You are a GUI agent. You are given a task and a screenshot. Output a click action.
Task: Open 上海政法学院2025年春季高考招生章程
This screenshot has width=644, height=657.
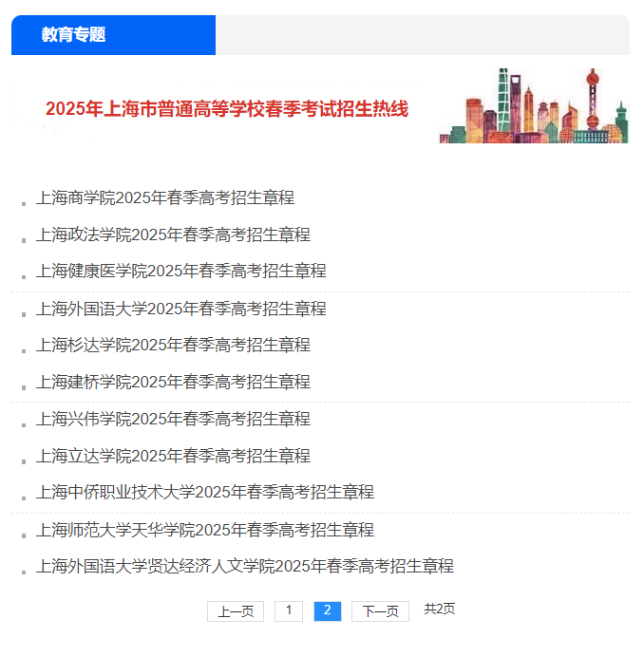click(x=173, y=235)
